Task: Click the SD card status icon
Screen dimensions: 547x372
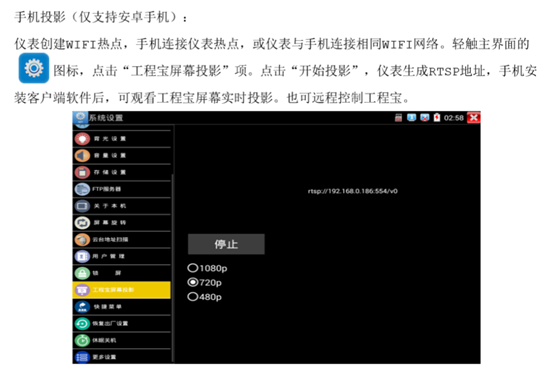Action: [398, 118]
